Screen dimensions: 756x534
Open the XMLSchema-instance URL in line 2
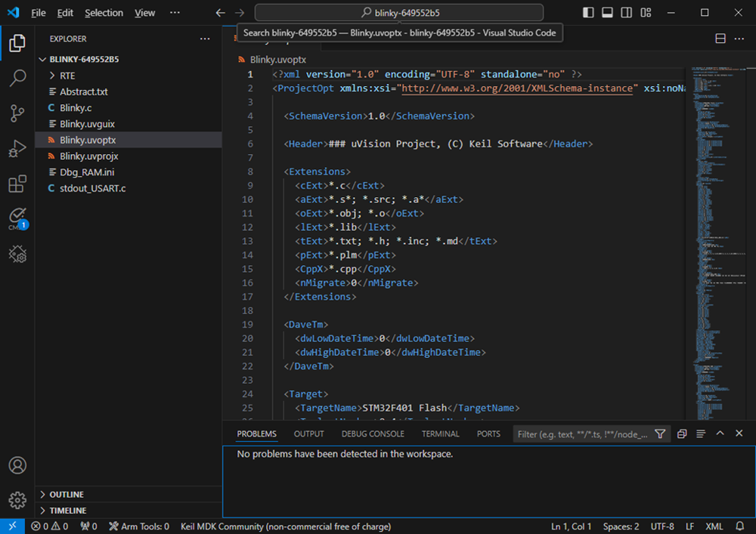(517, 88)
